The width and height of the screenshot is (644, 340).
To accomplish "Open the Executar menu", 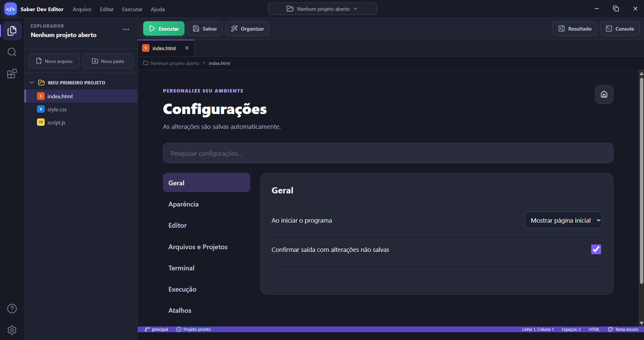I will [x=132, y=9].
